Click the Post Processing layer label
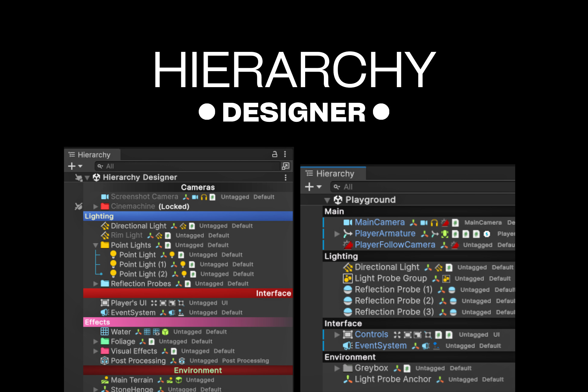588x392 pixels. (x=245, y=361)
